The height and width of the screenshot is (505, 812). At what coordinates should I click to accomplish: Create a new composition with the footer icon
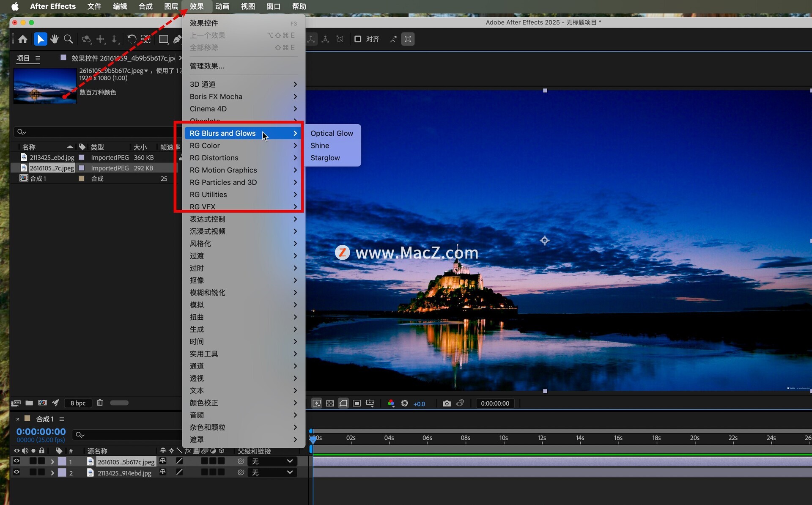[x=42, y=403]
